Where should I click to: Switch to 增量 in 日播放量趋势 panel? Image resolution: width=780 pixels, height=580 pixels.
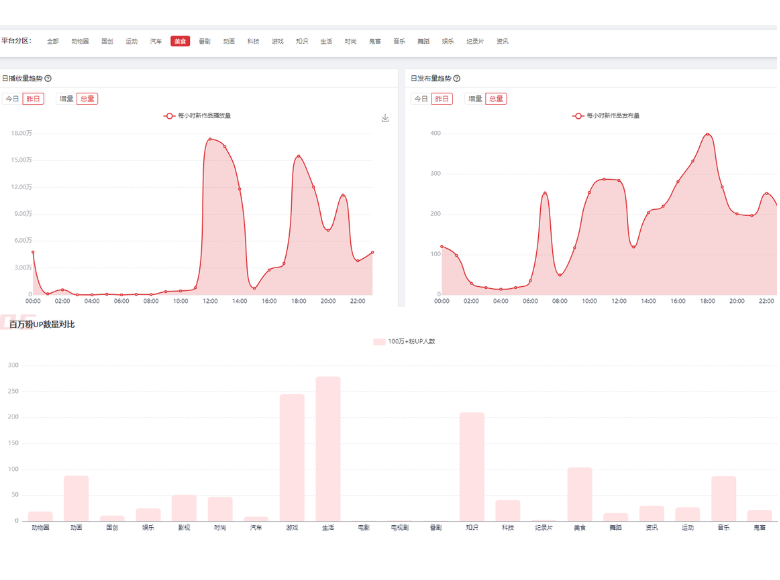click(66, 99)
